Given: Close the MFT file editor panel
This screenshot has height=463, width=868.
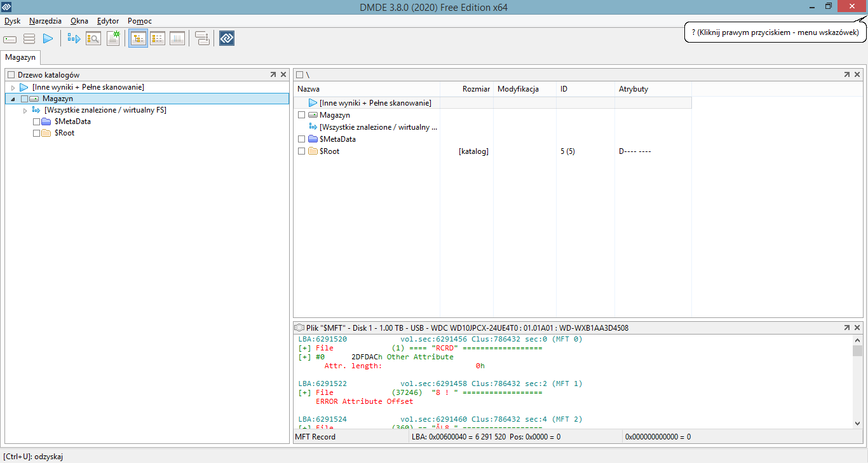Looking at the screenshot, I should [x=858, y=328].
